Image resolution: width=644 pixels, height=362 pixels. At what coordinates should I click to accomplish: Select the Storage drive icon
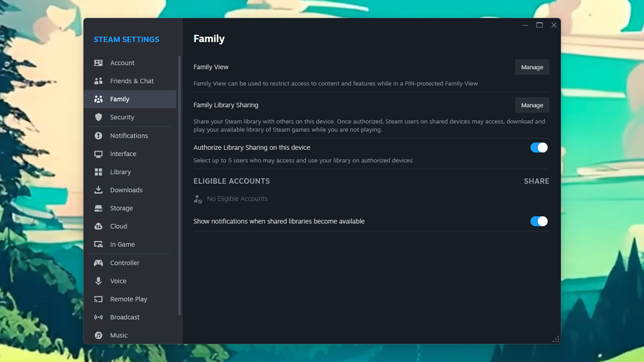tap(99, 208)
